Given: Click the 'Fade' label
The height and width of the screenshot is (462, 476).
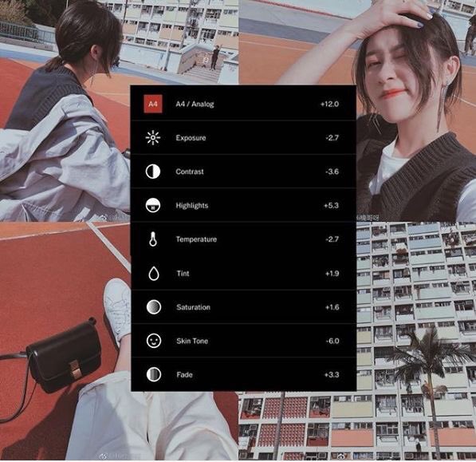Looking at the screenshot, I should click(184, 374).
